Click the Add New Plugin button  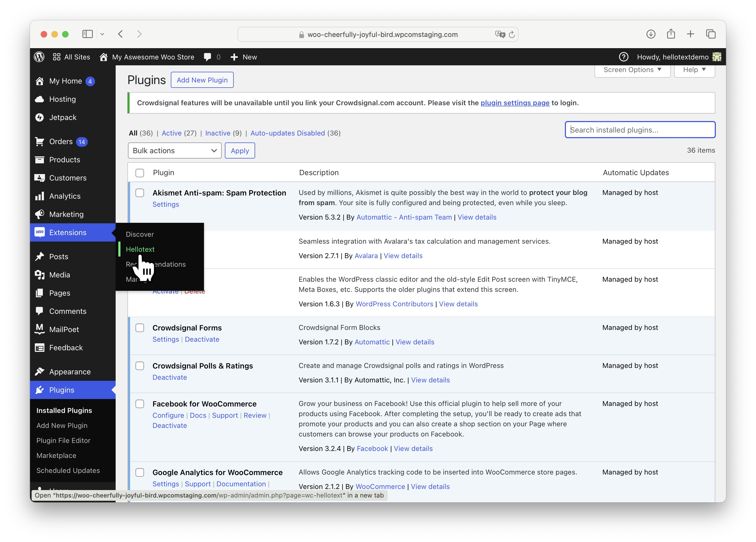click(x=202, y=80)
